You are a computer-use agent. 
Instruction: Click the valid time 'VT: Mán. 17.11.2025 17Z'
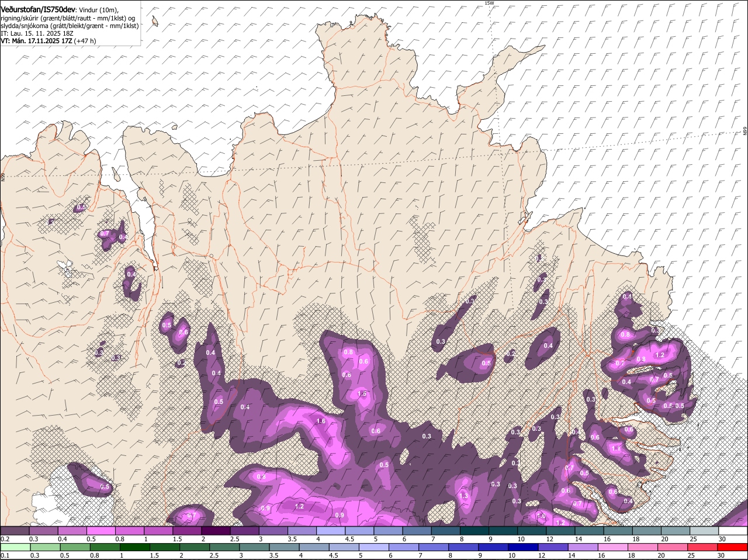click(36, 42)
